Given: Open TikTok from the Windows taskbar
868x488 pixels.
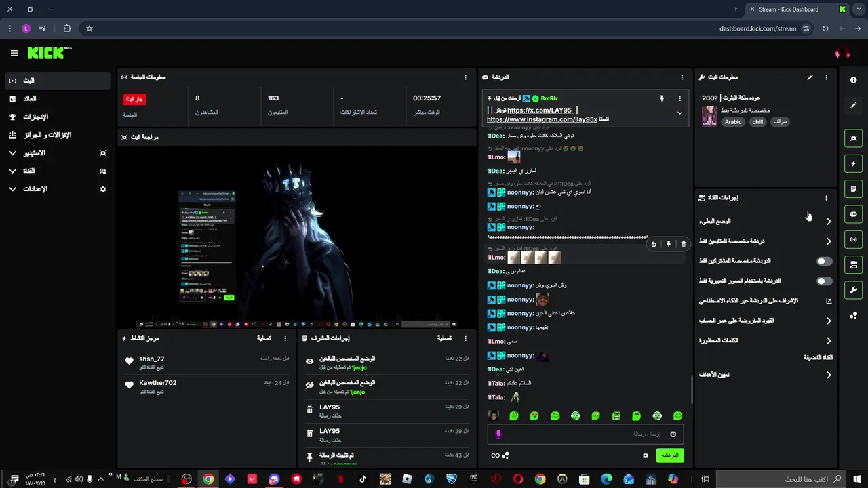Looking at the screenshot, I should click(x=363, y=479).
